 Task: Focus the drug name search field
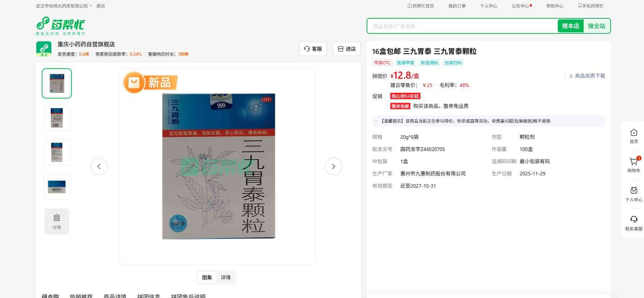tap(462, 26)
